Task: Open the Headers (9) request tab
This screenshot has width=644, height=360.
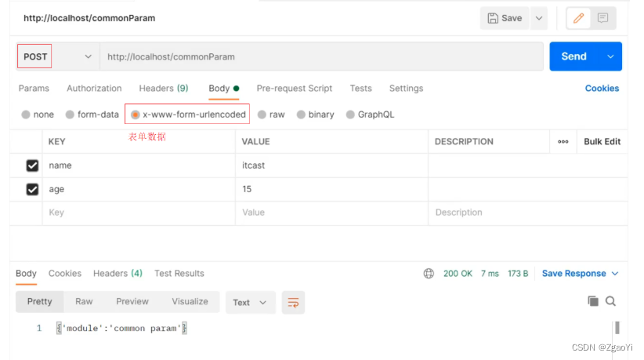Action: click(164, 89)
